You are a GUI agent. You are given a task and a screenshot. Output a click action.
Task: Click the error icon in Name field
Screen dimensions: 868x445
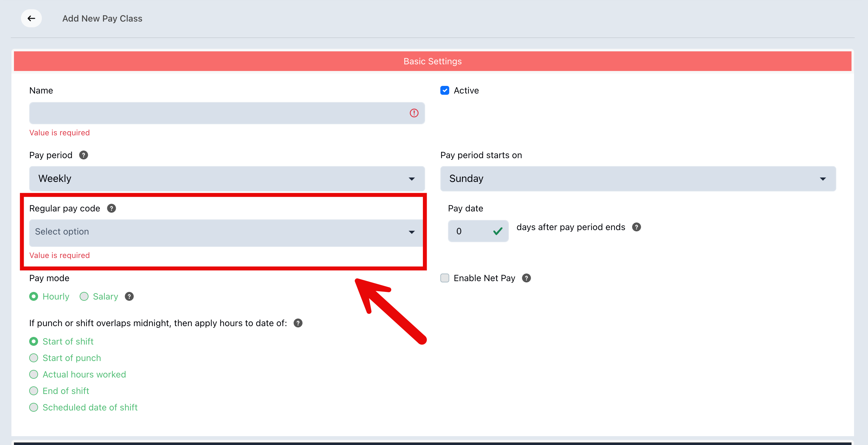pos(414,113)
